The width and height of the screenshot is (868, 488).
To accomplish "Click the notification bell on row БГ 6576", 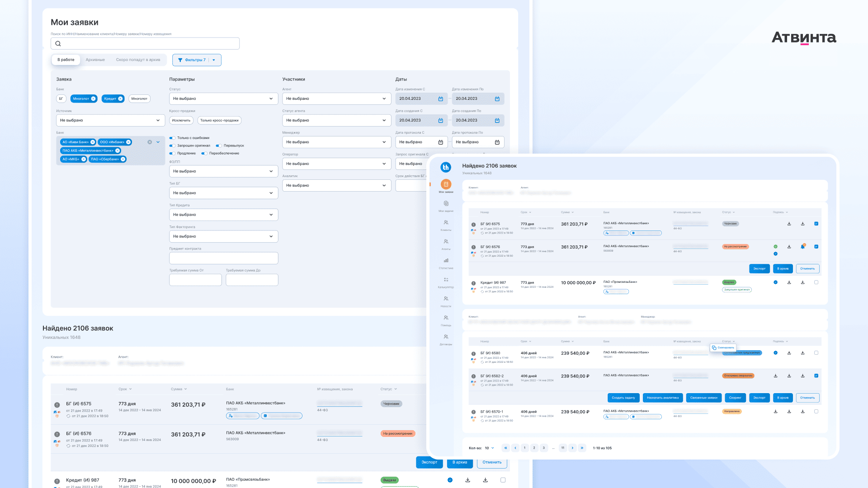I will (802, 247).
